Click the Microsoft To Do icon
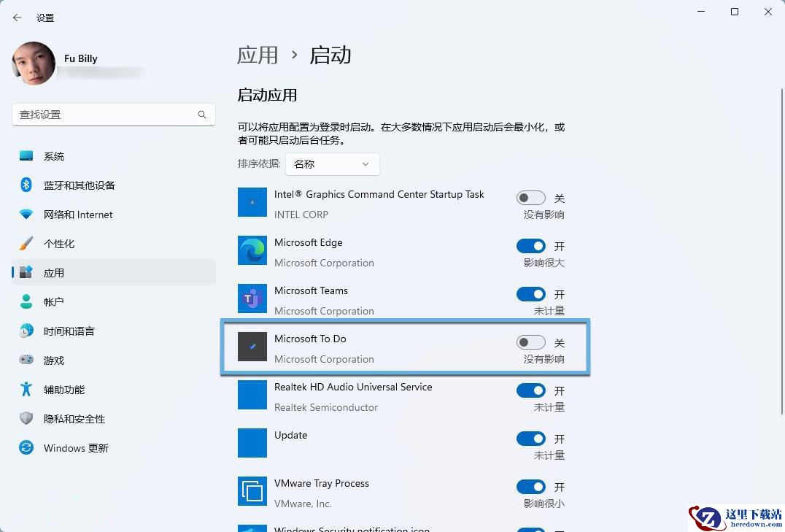 click(x=252, y=346)
